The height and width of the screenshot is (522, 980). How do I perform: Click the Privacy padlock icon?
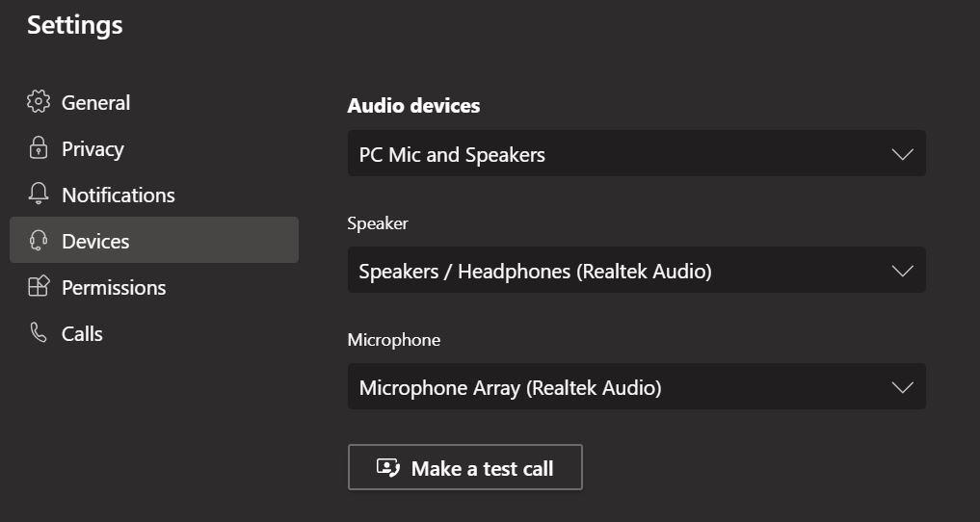pos(39,148)
